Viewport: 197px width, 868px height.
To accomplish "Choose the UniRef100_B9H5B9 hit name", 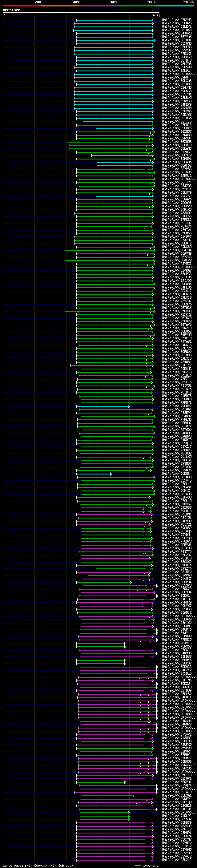I will (x=177, y=67).
